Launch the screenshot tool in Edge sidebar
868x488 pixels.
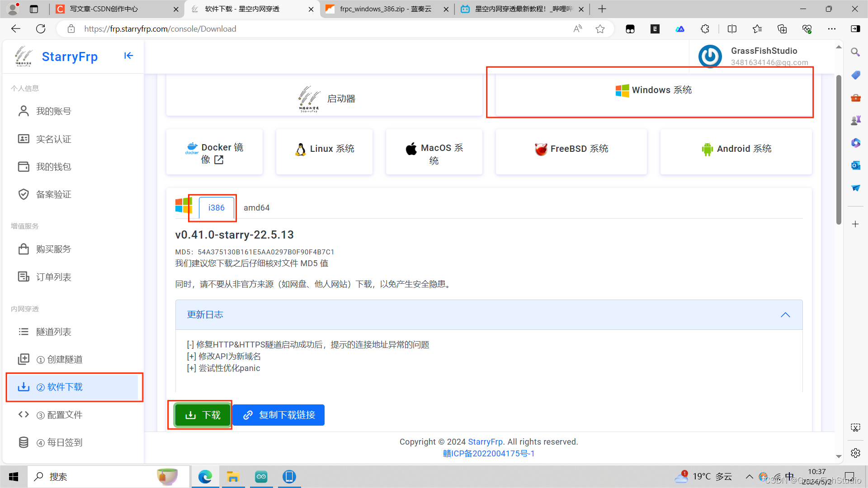855,427
